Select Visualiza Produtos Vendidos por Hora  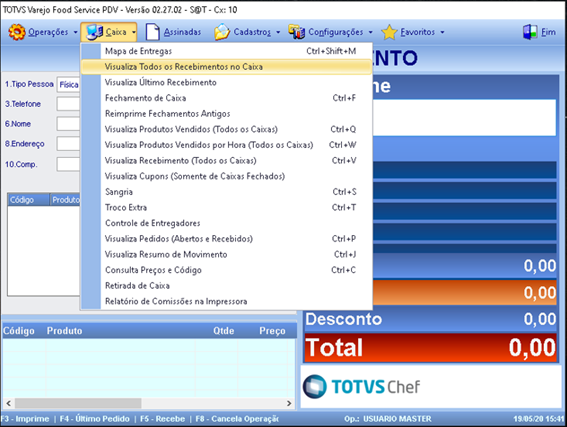(227, 145)
